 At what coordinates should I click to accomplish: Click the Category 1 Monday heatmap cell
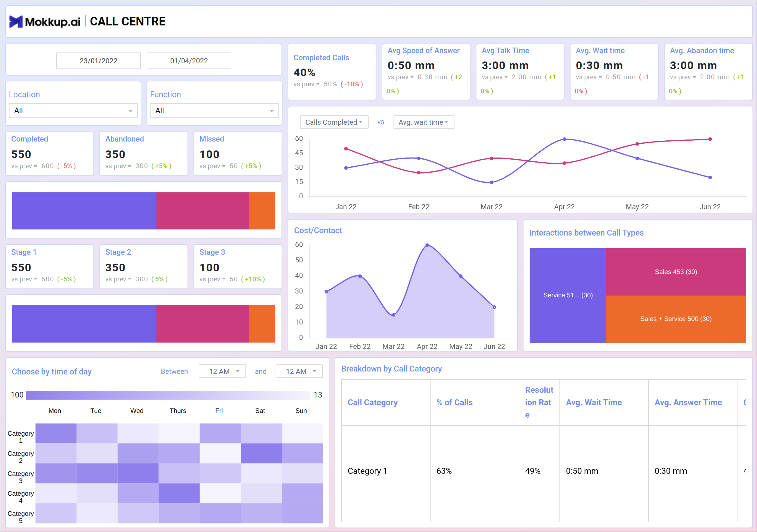coord(56,434)
